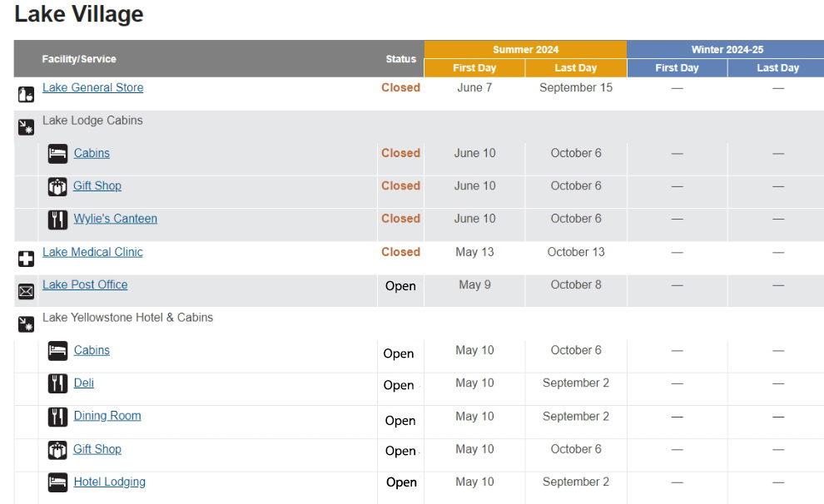The height and width of the screenshot is (504, 824).
Task: Click the bed icon beside Hotel Lodging
Action: [57, 482]
